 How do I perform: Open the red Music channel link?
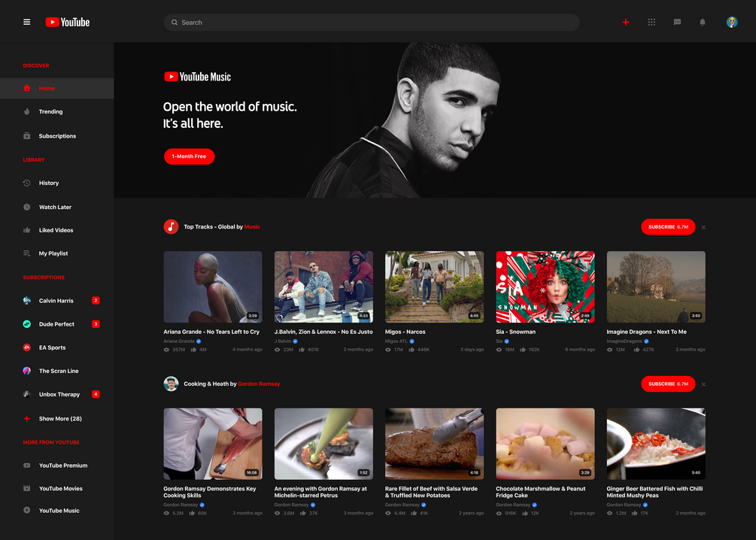pos(252,226)
